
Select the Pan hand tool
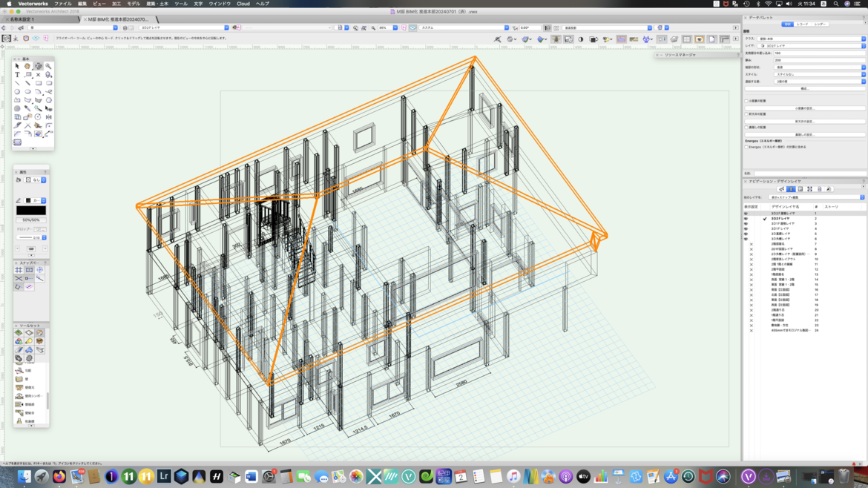27,66
